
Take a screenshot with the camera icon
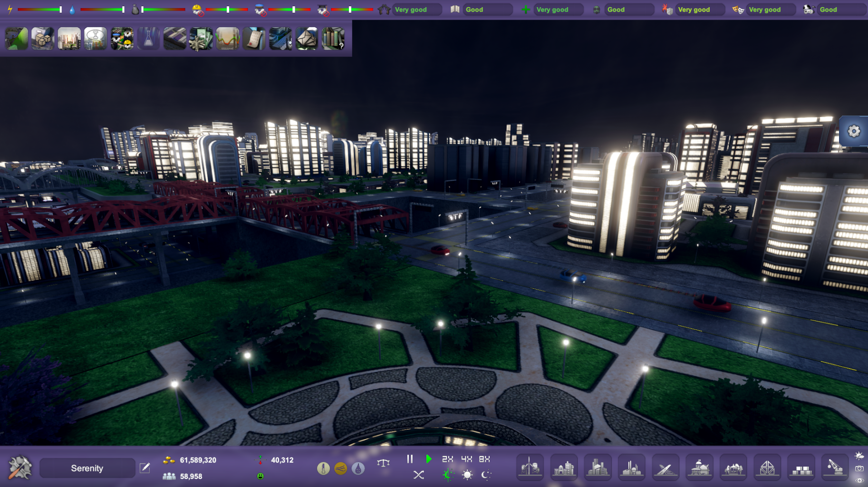(859, 468)
